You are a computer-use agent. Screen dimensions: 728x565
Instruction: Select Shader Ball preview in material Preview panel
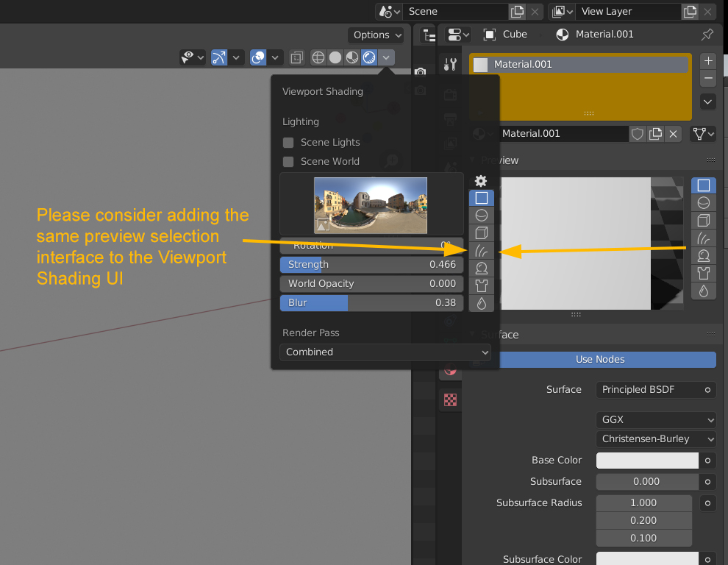coord(704,256)
